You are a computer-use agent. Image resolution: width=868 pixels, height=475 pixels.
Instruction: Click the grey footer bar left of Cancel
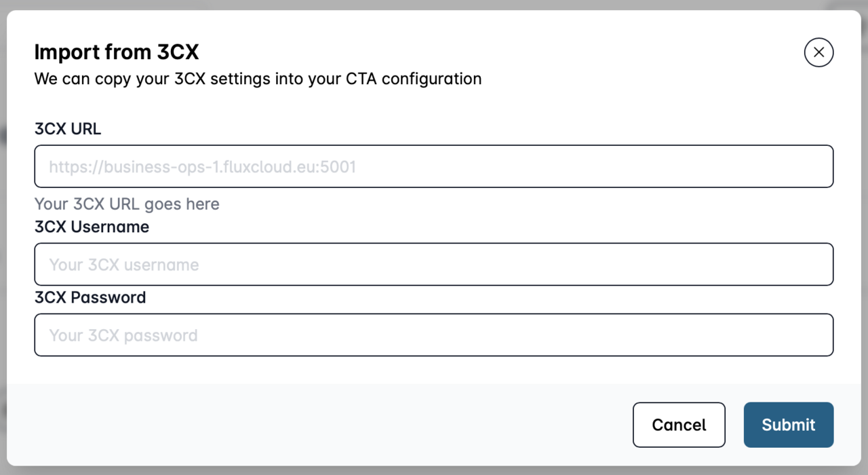pyautogui.click(x=305, y=425)
